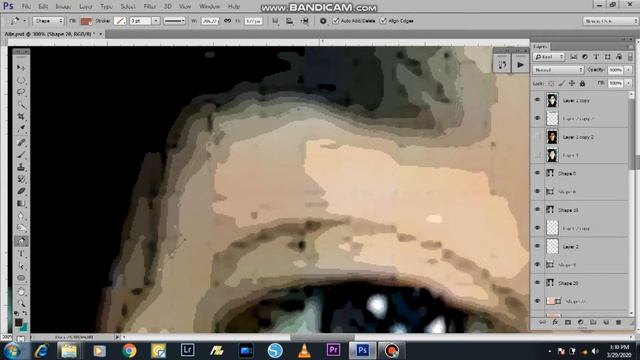Open the Edit menu
This screenshot has height=360, width=640.
coord(43,7)
